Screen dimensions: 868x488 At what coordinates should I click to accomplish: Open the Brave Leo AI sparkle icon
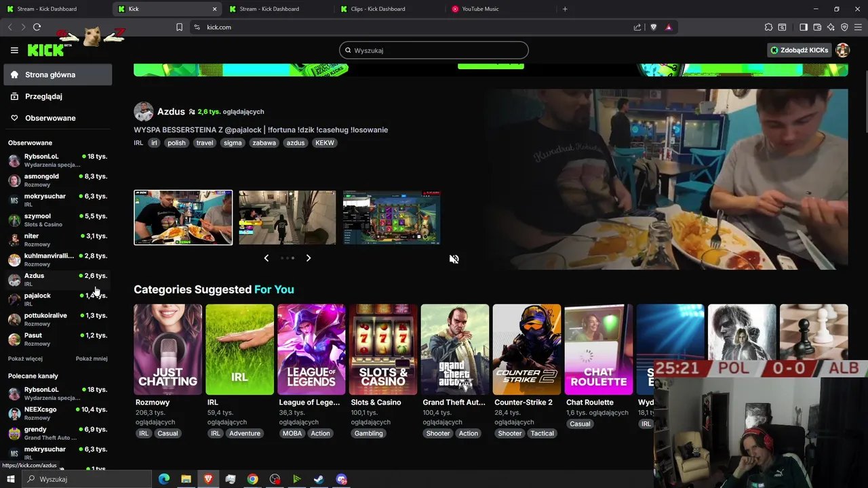pos(831,27)
